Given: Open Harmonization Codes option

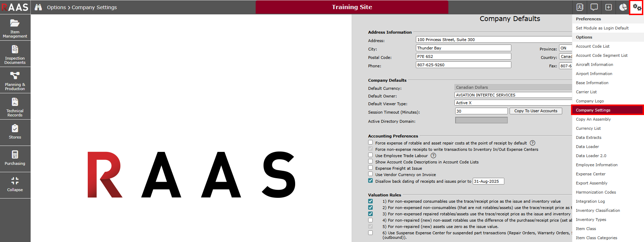Looking at the screenshot, I should pyautogui.click(x=608, y=192).
